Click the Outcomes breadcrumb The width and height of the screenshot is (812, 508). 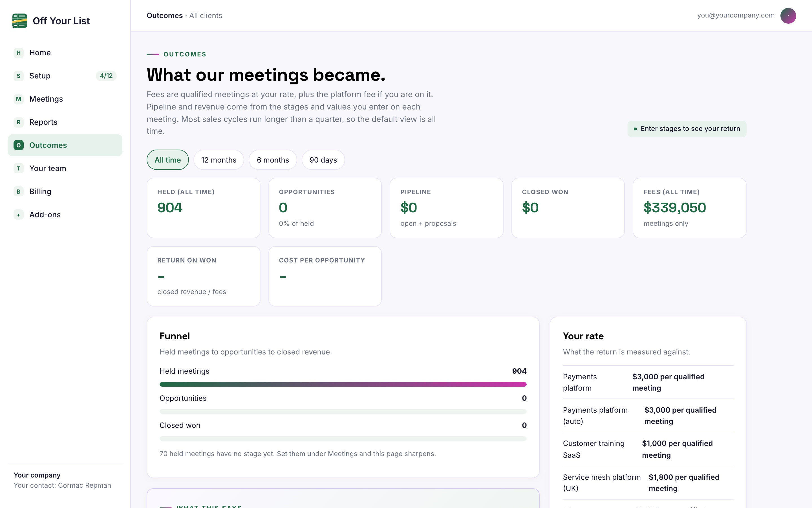[164, 16]
